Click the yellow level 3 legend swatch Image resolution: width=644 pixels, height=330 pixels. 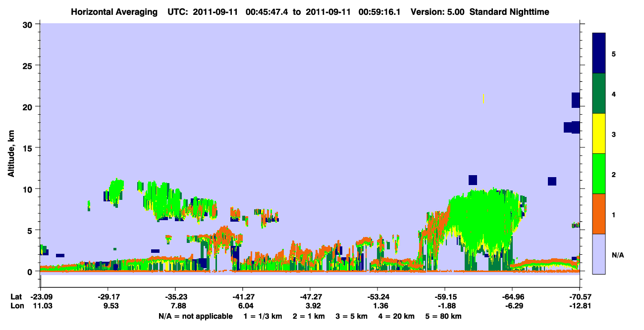coord(599,134)
